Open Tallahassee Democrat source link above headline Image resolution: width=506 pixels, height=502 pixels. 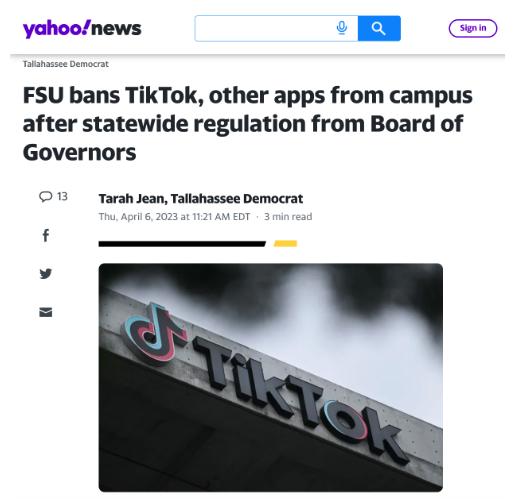[66, 64]
